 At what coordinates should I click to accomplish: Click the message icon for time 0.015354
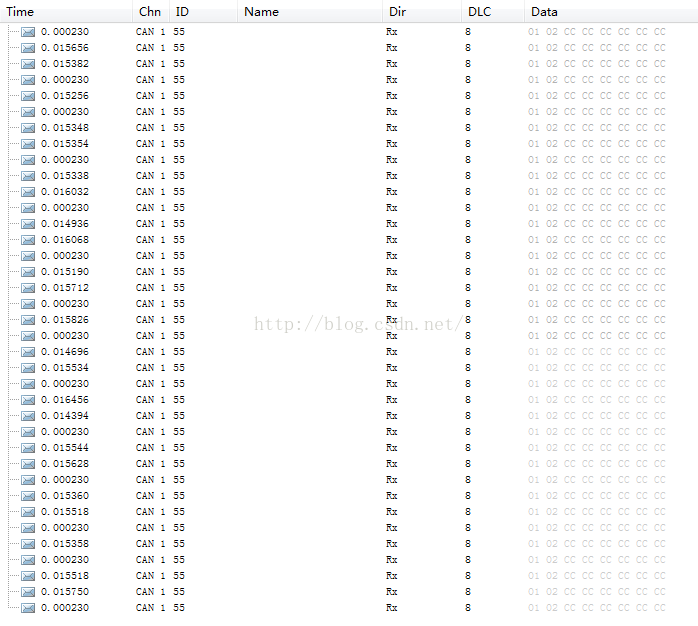(28, 144)
